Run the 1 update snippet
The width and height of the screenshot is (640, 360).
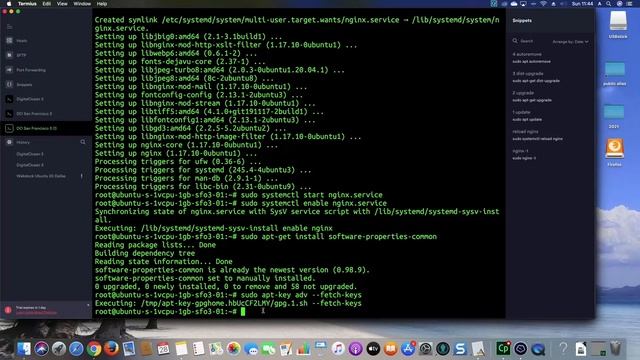click(527, 116)
